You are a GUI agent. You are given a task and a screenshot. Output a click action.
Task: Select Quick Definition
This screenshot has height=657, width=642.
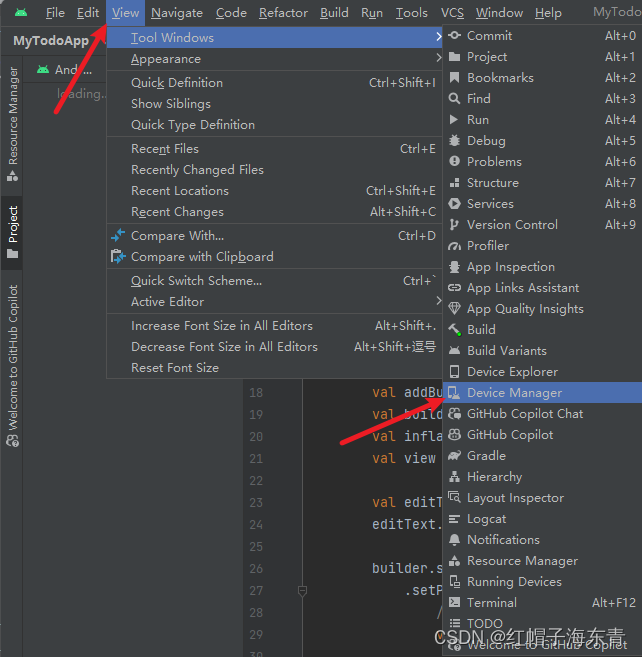click(x=274, y=83)
